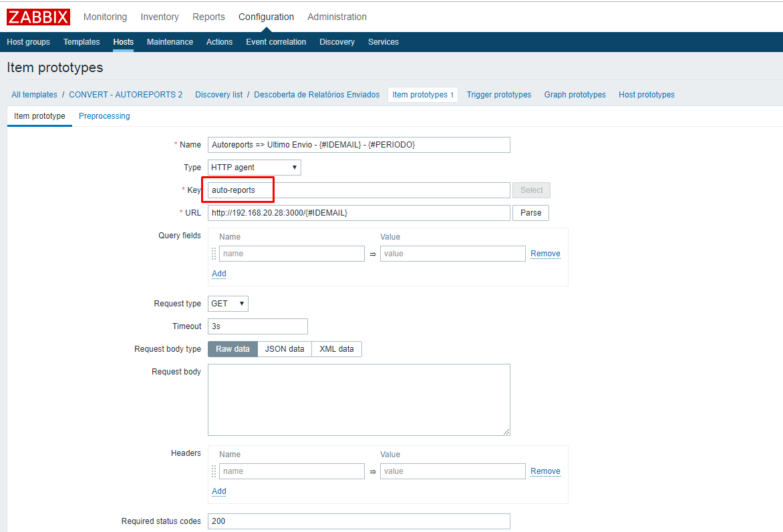Viewport: 783px width, 532px height.
Task: Grab the drag handle of the Headers row
Action: [x=214, y=471]
